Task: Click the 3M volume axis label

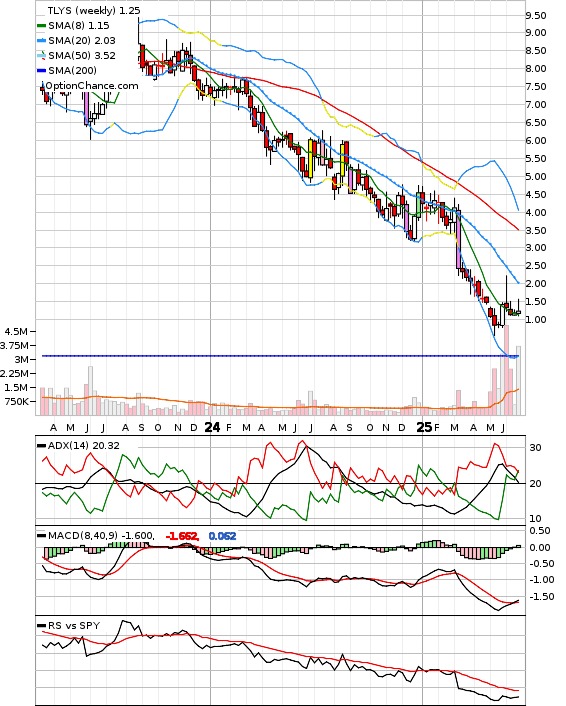Action: coord(21,359)
